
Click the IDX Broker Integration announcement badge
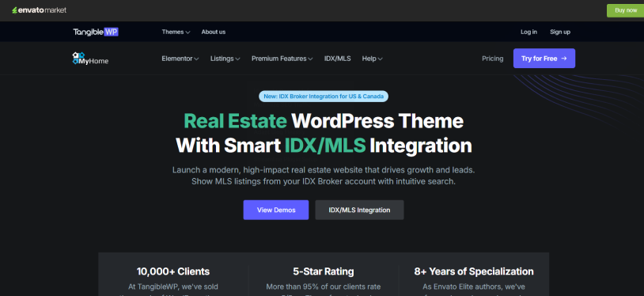point(324,97)
